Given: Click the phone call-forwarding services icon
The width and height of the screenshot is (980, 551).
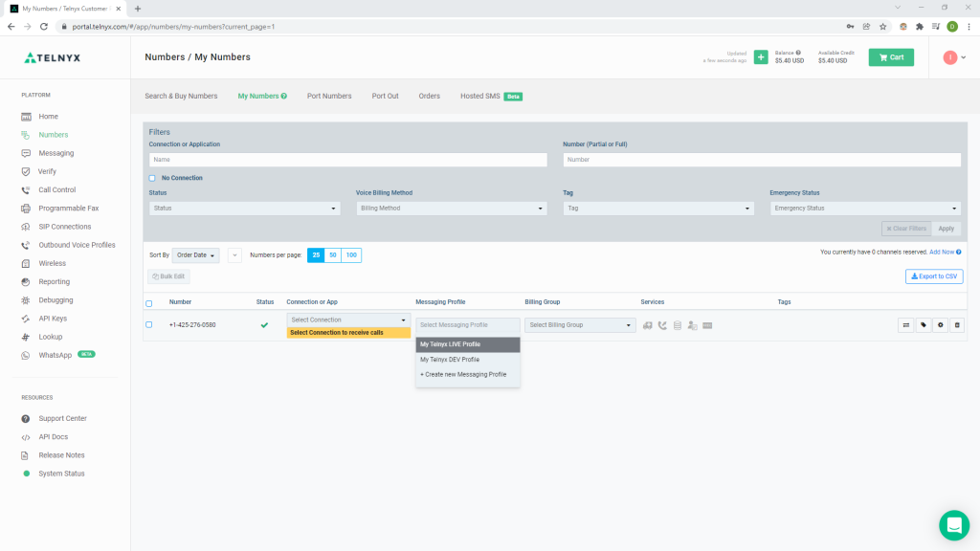Looking at the screenshot, I should tap(662, 325).
